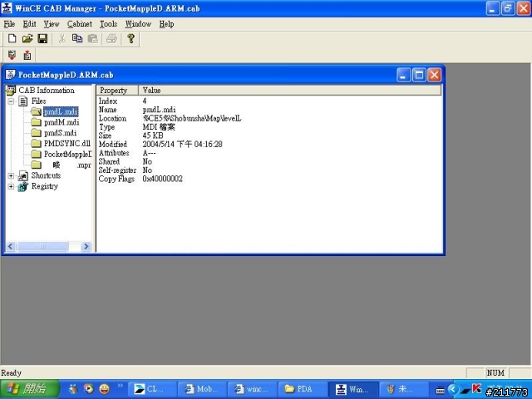Select pmdL.mdi in the file tree
The width and height of the screenshot is (532, 399).
(x=61, y=111)
